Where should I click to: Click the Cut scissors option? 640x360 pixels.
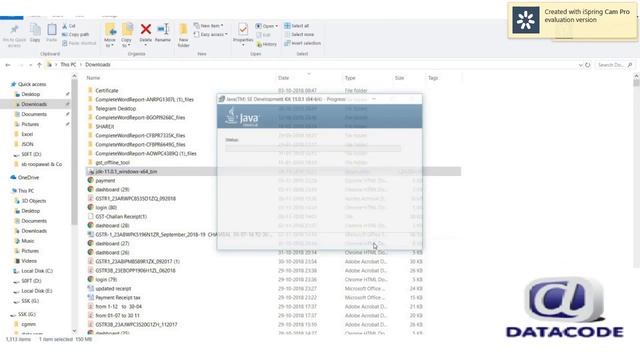click(x=69, y=26)
